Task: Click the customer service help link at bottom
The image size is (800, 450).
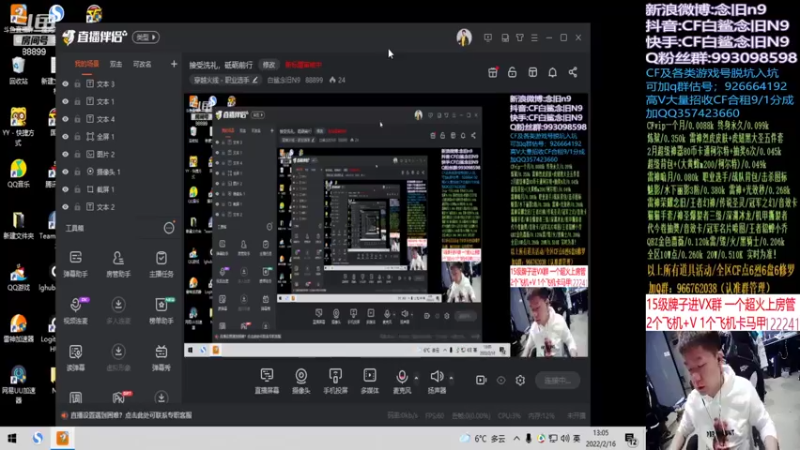Action: point(131,415)
